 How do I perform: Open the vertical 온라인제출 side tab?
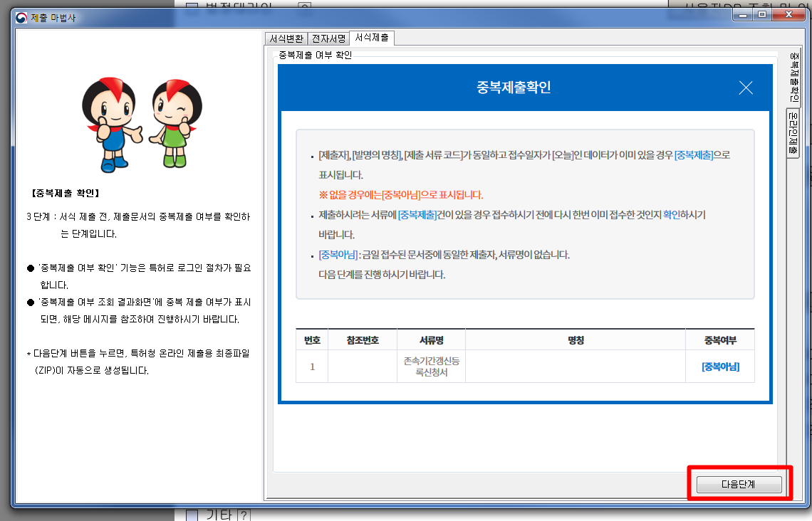click(x=793, y=133)
